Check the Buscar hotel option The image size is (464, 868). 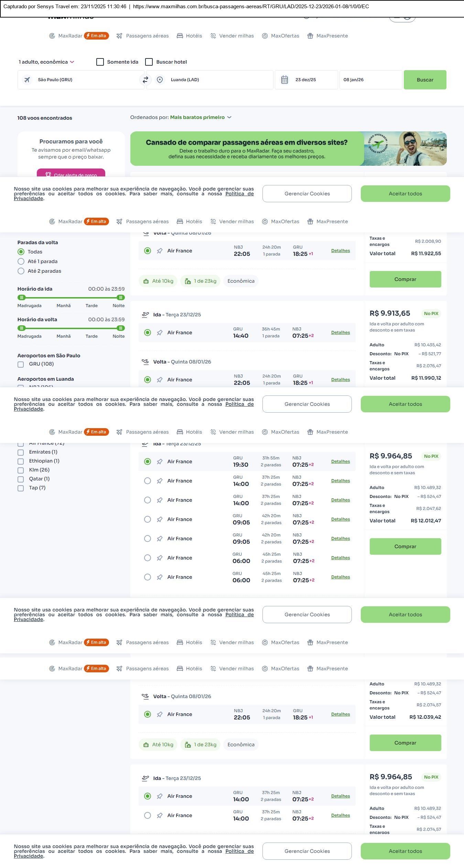coord(149,62)
